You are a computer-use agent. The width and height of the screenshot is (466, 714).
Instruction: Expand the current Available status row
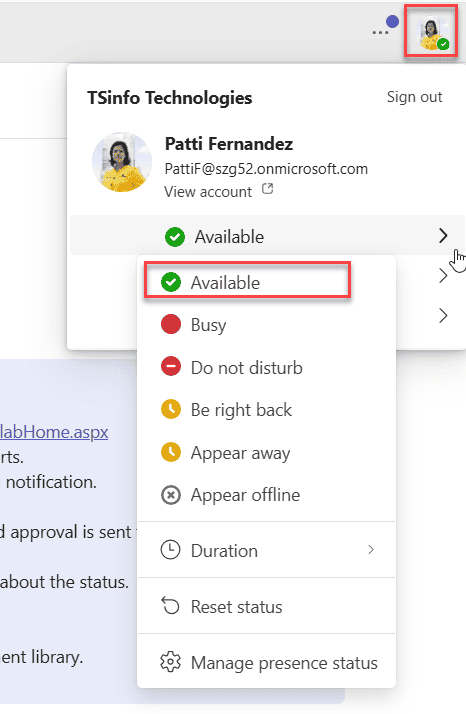(268, 236)
